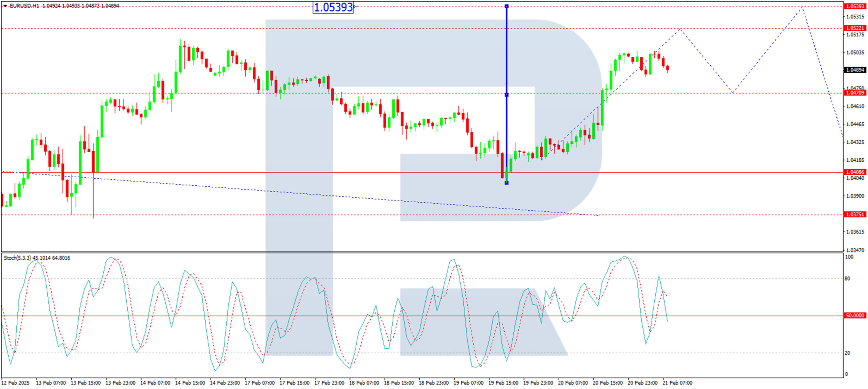Select the 12 Feb 2025 date label
This screenshot has width=868, height=389.
tap(16, 383)
